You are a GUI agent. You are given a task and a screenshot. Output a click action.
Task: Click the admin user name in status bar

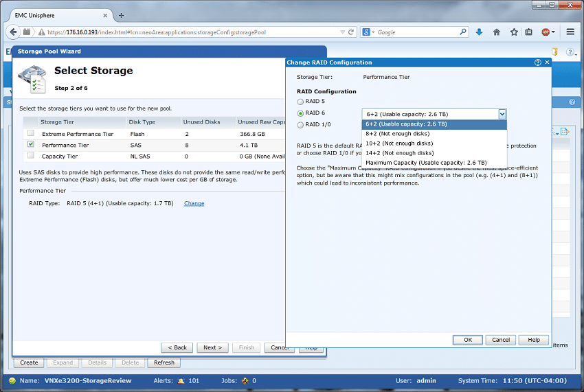coord(426,381)
